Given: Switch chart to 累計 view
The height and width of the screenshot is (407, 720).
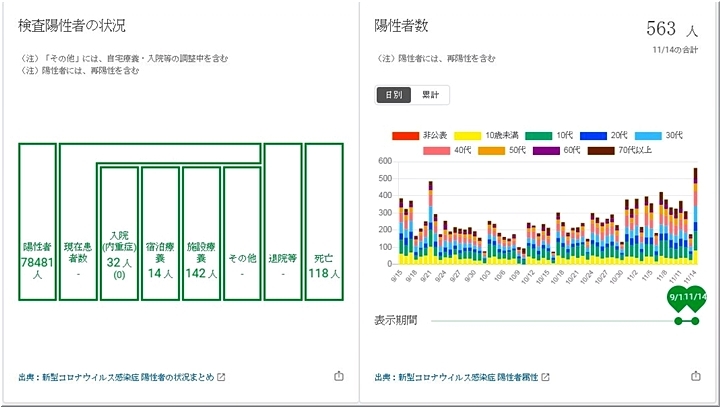Looking at the screenshot, I should [432, 95].
